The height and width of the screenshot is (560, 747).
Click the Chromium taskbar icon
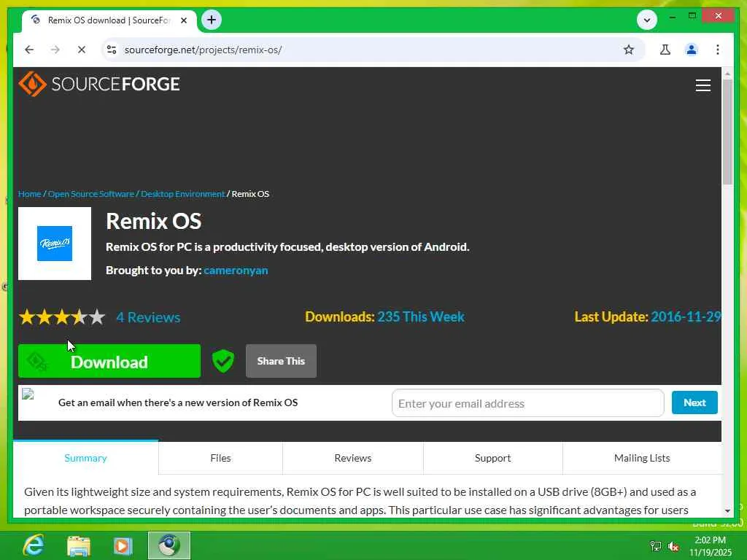click(169, 545)
